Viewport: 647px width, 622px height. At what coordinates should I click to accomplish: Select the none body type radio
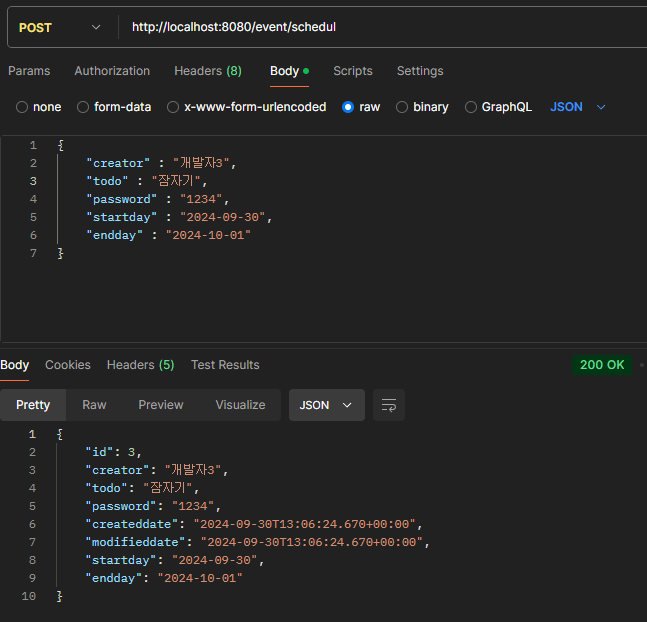coord(22,107)
